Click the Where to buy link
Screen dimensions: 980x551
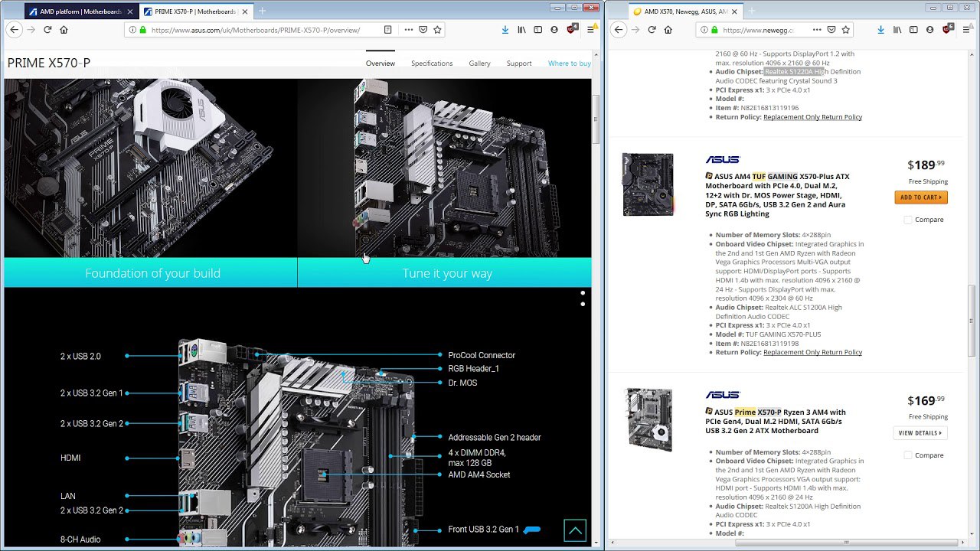point(570,64)
